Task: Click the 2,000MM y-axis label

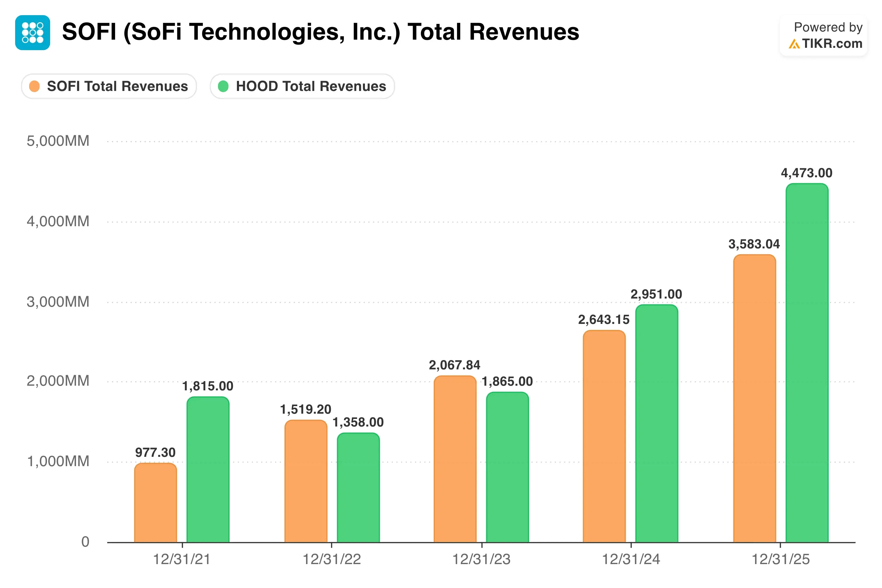Action: (x=58, y=381)
